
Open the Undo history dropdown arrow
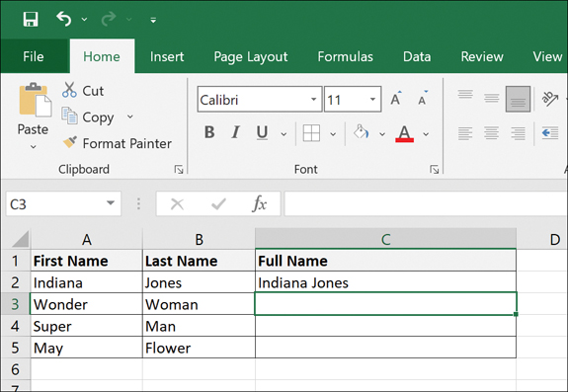tap(84, 20)
